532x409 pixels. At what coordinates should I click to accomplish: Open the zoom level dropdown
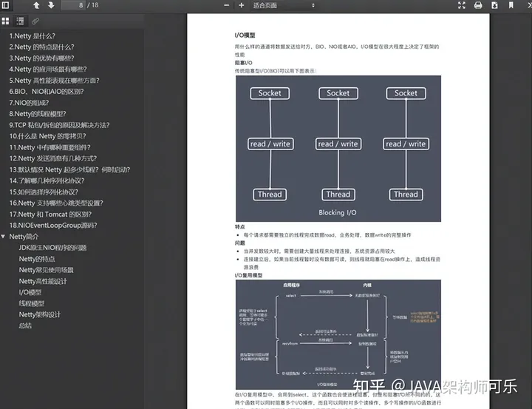[x=284, y=5]
